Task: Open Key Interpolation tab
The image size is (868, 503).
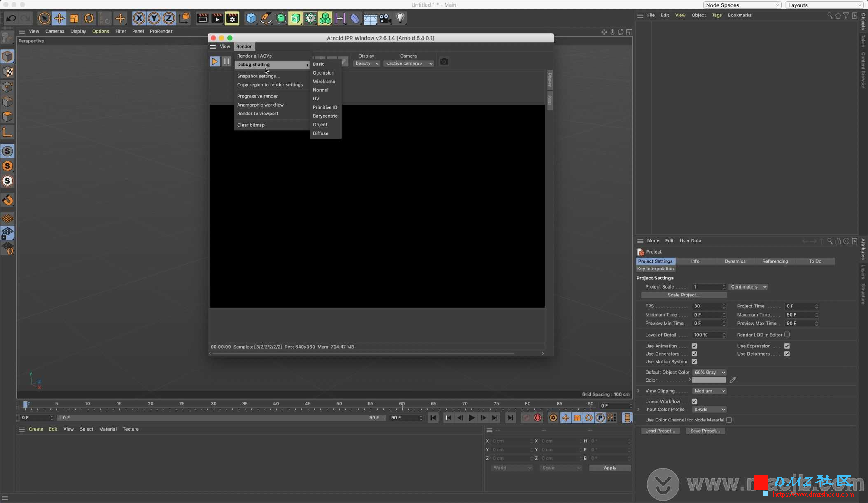Action: pyautogui.click(x=656, y=268)
